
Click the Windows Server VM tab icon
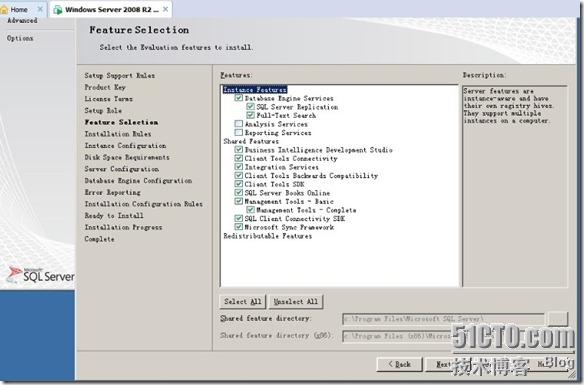[x=58, y=10]
